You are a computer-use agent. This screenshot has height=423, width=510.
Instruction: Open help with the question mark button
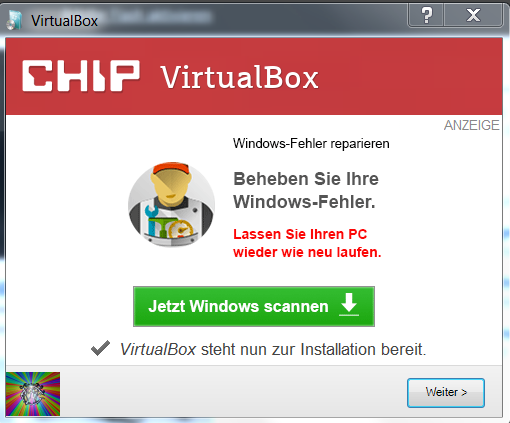click(x=426, y=15)
